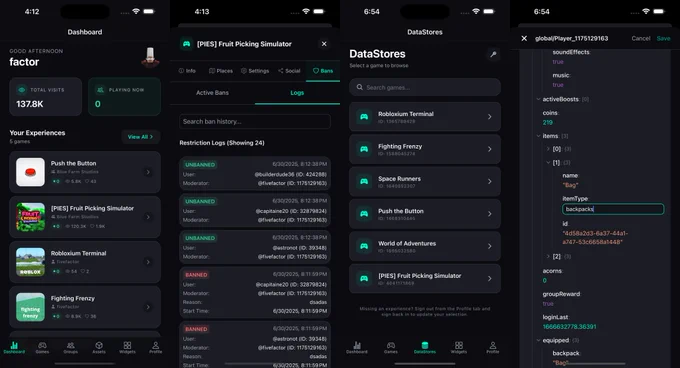The height and width of the screenshot is (368, 680).
Task: Tap the acorns value 0
Action: click(x=545, y=280)
